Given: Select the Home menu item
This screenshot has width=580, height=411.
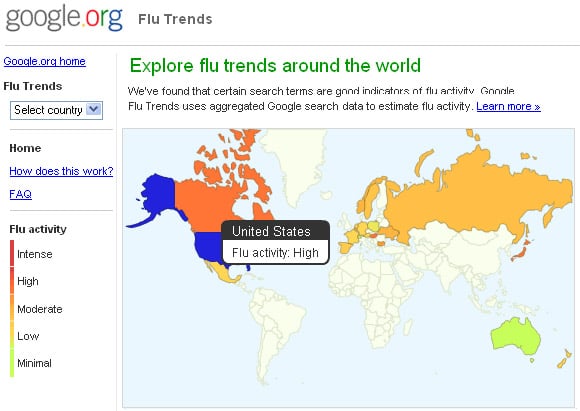Looking at the screenshot, I should [x=25, y=148].
